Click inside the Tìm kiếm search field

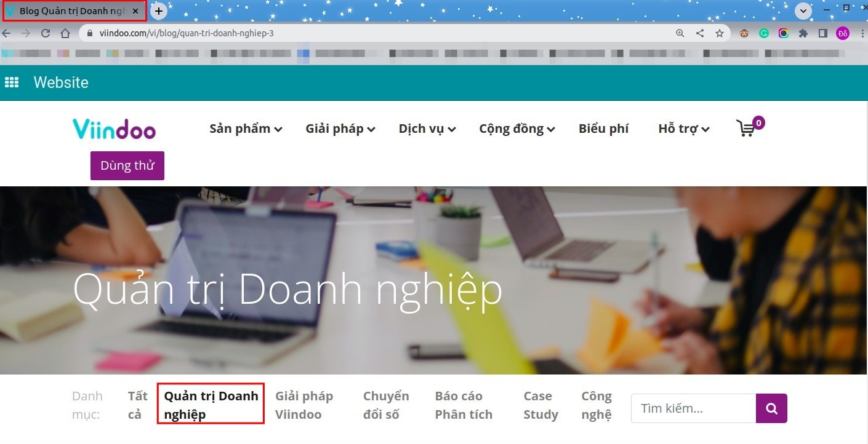tap(693, 408)
